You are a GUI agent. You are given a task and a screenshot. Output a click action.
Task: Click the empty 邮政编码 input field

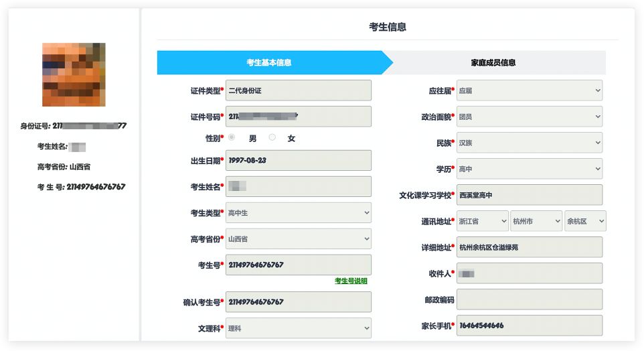coord(529,299)
